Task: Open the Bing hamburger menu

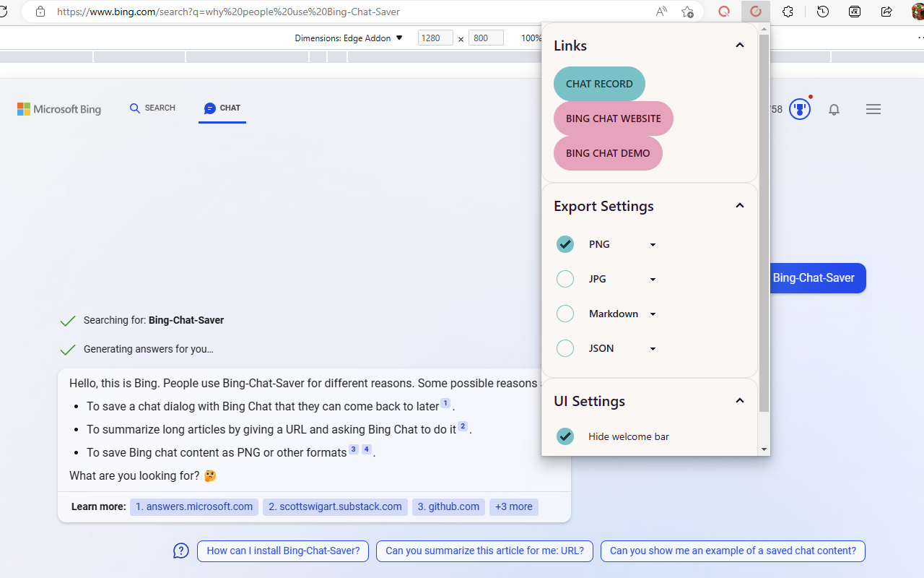Action: [873, 109]
